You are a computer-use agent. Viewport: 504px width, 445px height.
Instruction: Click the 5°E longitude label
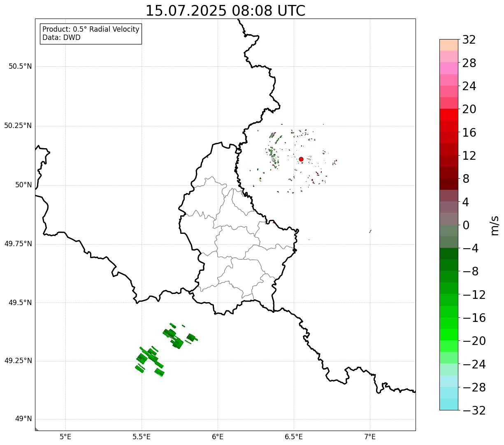pos(65,437)
